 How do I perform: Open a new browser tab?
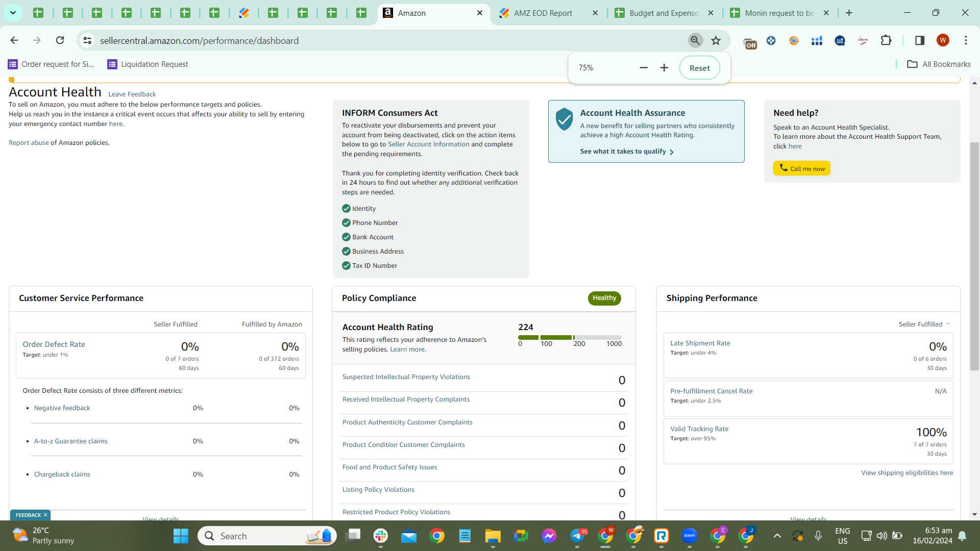point(849,13)
